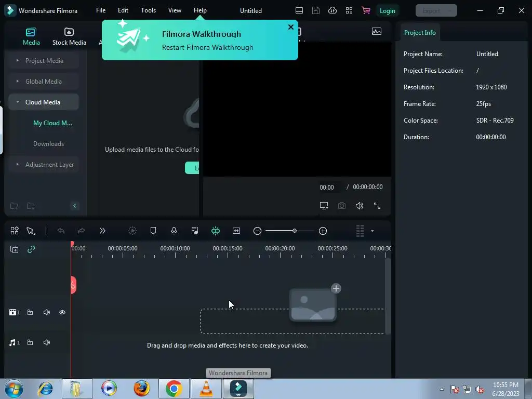Toggle timeline auto ripple/snapping icon
This screenshot has width=532, height=399.
point(216,231)
